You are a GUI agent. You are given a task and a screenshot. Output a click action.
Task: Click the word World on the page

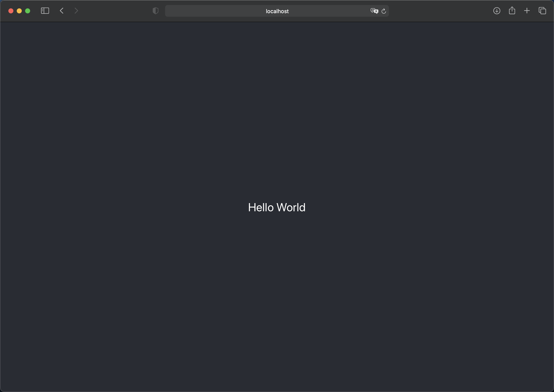(x=291, y=207)
